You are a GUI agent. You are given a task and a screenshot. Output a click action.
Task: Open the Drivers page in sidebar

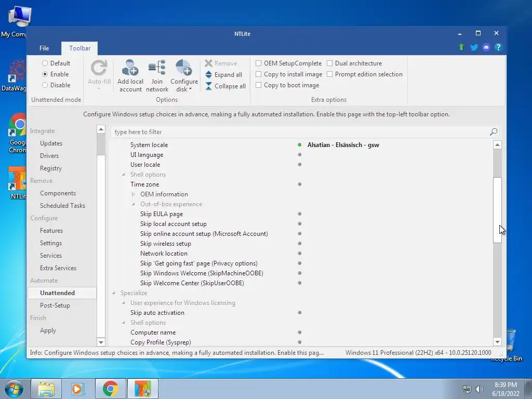(x=49, y=156)
